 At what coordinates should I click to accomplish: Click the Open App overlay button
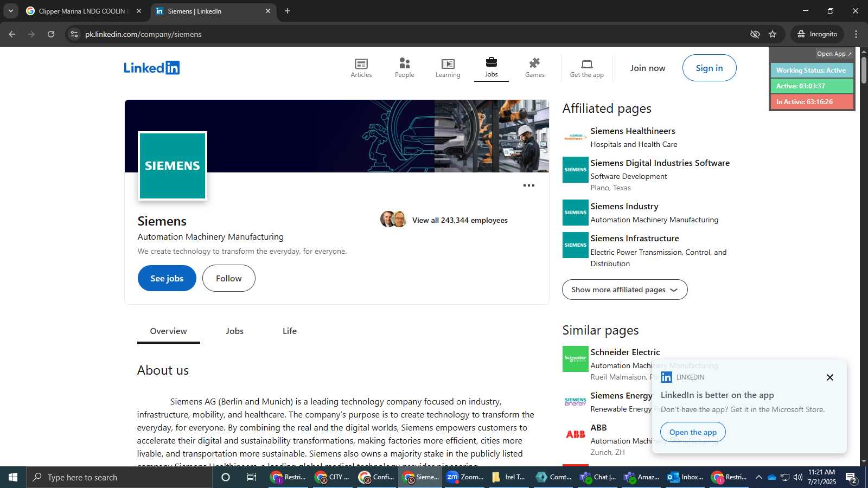tap(834, 54)
